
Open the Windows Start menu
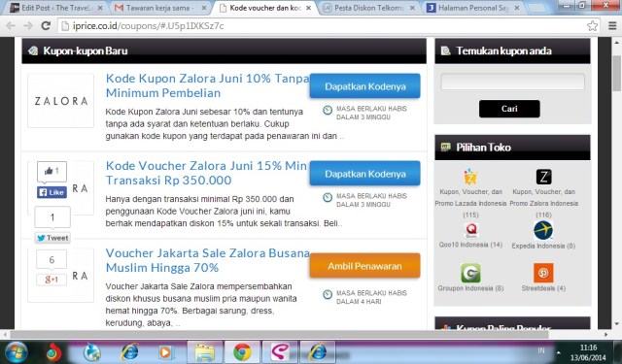pyautogui.click(x=16, y=352)
